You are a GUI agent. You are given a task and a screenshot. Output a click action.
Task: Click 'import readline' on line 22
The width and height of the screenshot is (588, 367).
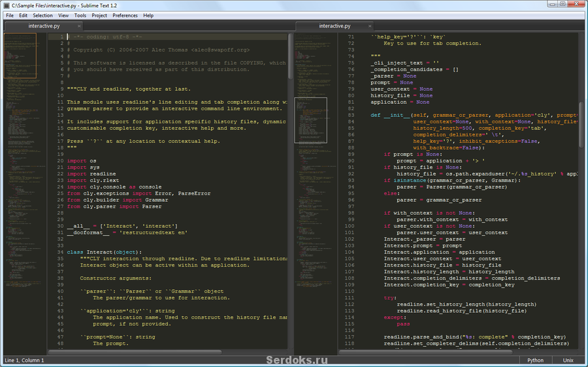[x=91, y=174]
